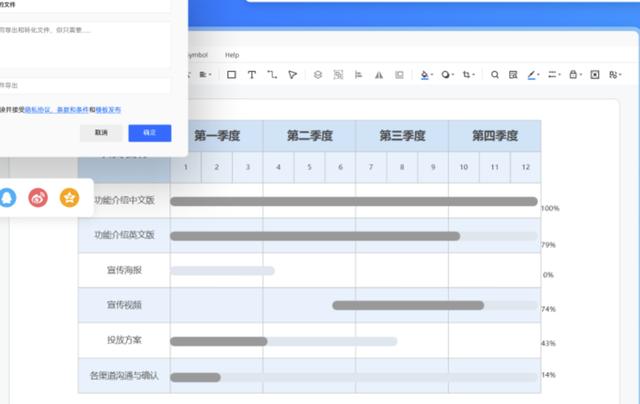Select the 投放方案 task label
This screenshot has height=404, width=640.
coord(124,340)
